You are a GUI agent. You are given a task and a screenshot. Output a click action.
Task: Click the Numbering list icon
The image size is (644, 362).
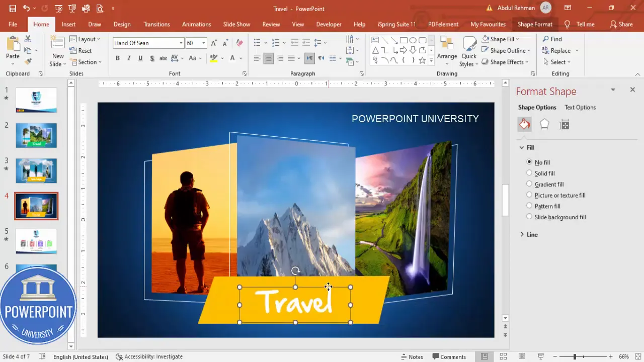(x=275, y=43)
